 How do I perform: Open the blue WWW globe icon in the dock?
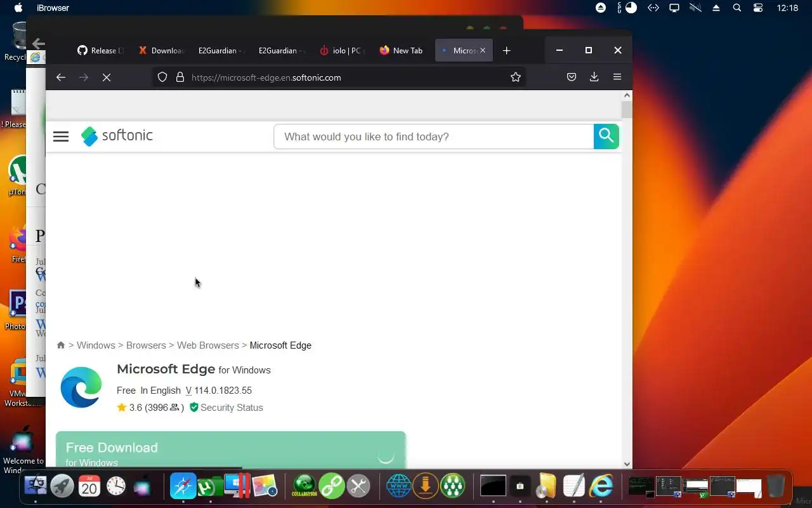[399, 486]
